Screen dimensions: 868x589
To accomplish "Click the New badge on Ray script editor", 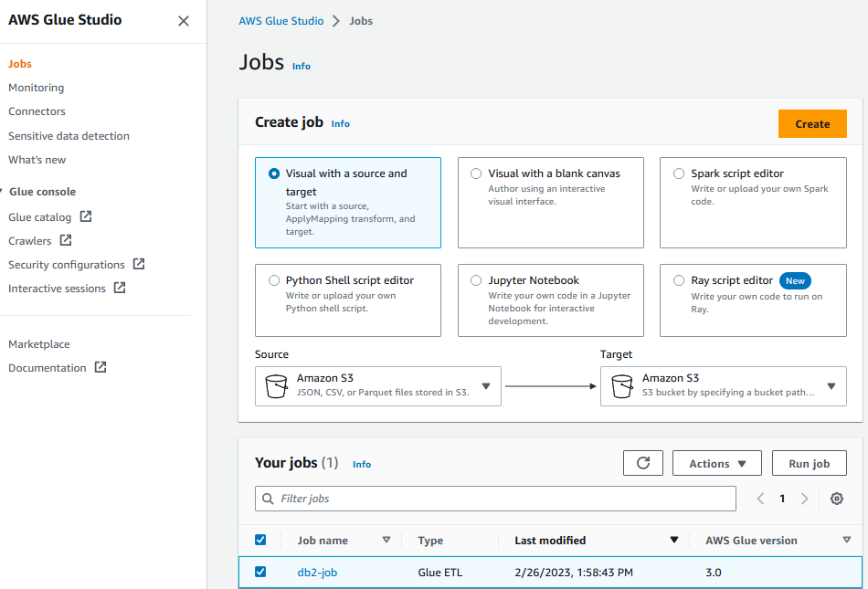I will click(795, 281).
